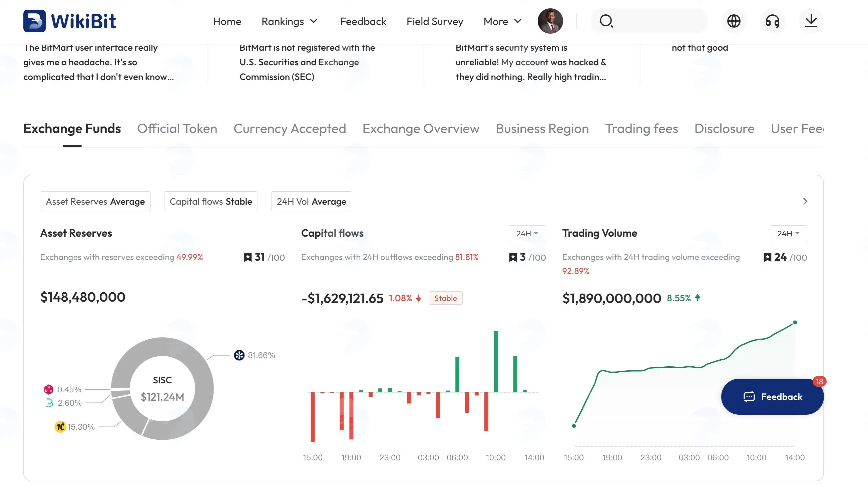
Task: Click the red 18 notification badge
Action: (820, 382)
